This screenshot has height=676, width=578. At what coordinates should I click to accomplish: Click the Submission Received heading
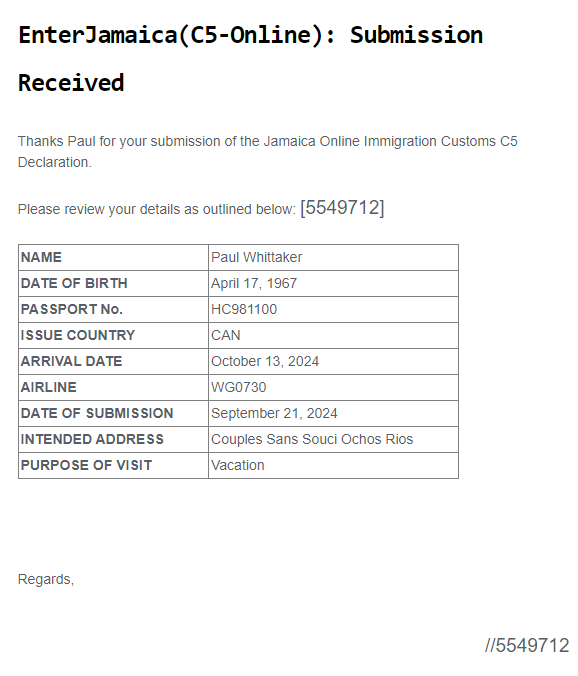[x=250, y=58]
